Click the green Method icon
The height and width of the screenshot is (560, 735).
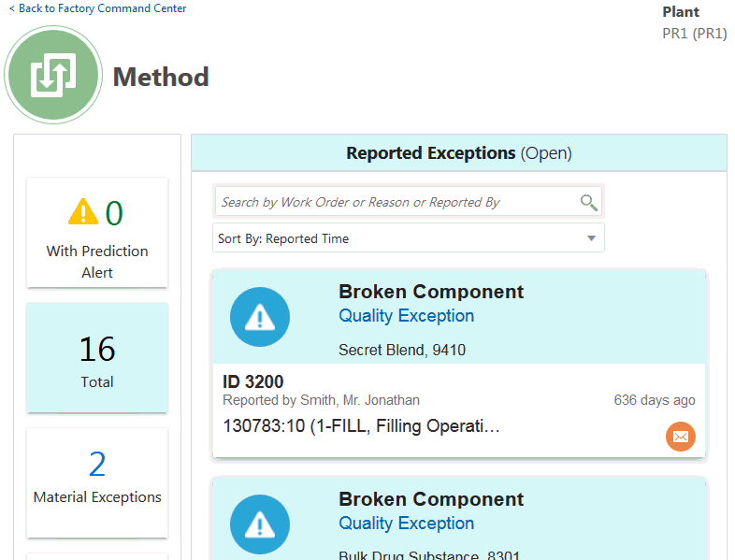pos(53,75)
